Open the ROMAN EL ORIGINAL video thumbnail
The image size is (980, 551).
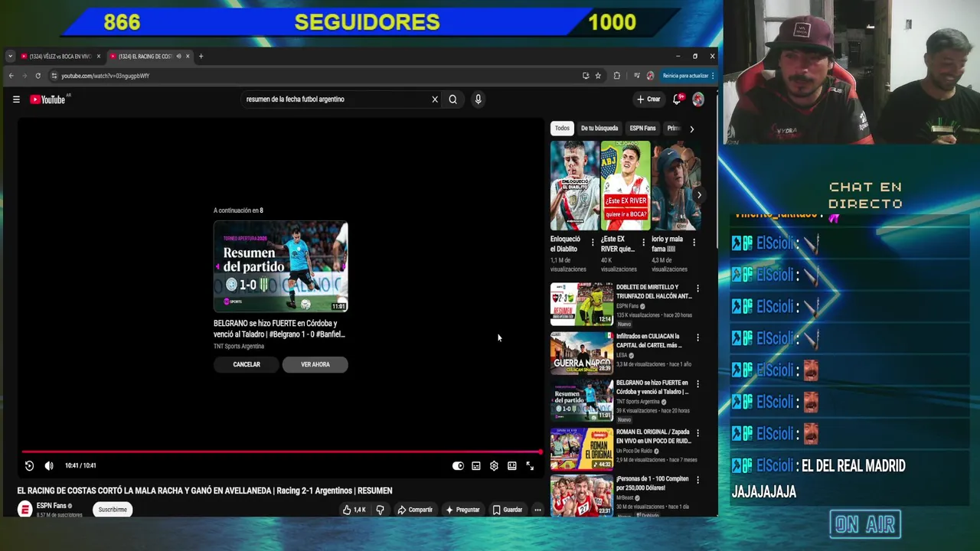pos(582,448)
